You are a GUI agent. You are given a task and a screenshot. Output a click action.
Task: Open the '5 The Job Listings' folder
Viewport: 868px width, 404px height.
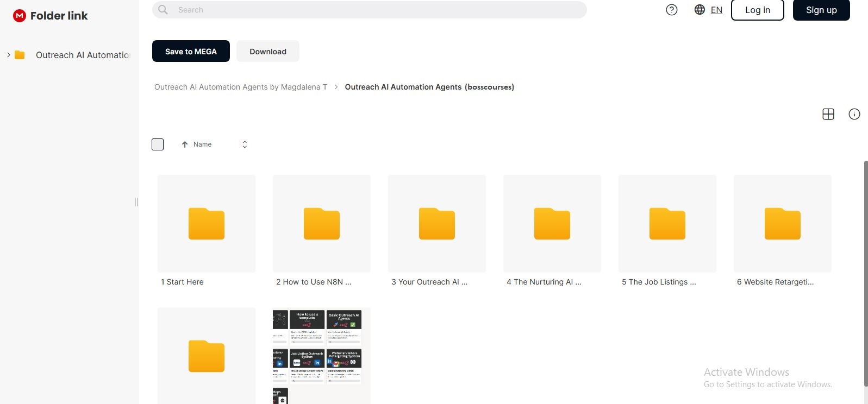(667, 224)
